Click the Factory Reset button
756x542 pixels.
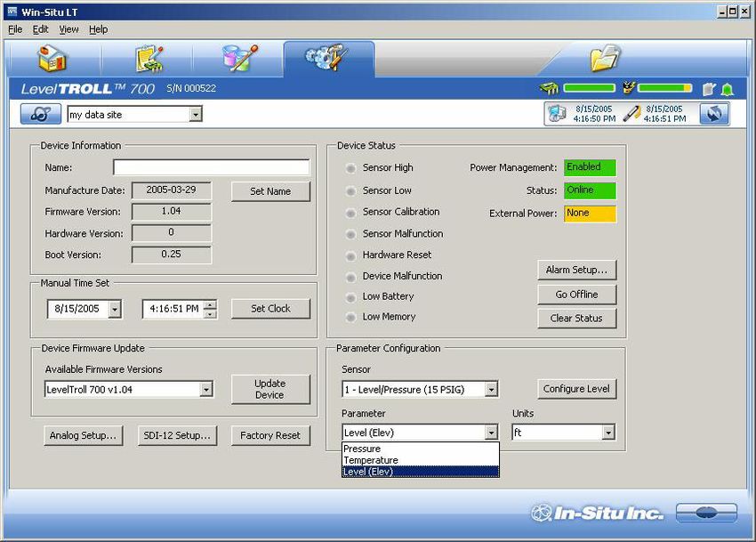(x=270, y=435)
